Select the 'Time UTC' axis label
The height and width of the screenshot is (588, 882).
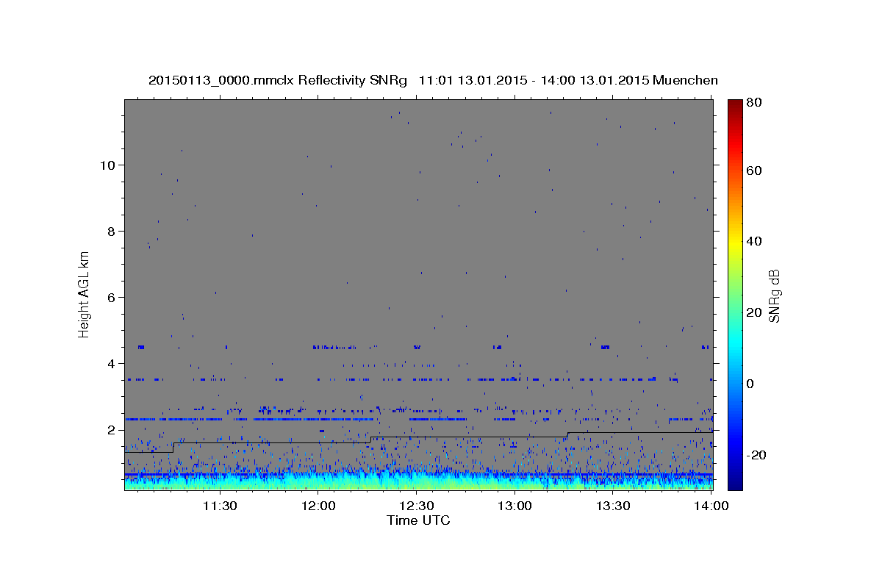[418, 521]
